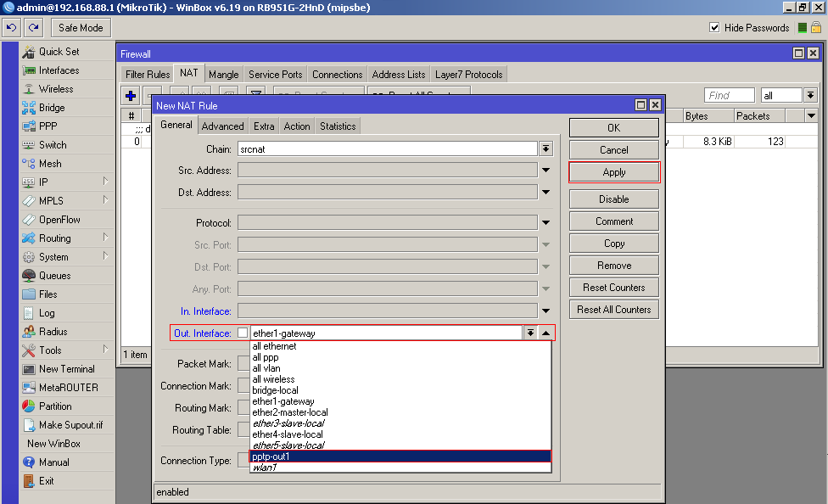Viewport: 828px width, 504px height.
Task: Select pptp-out1 from the interface list
Action: 400,456
